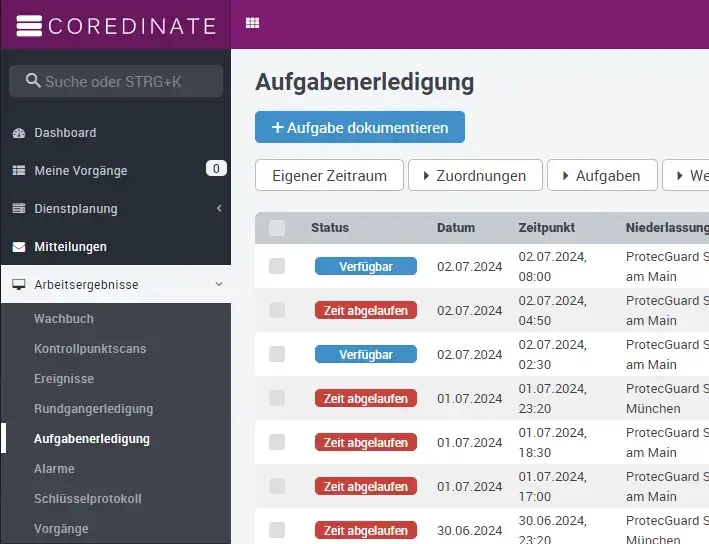Go to Kontrollpunktscans
The width and height of the screenshot is (709, 544).
point(90,349)
